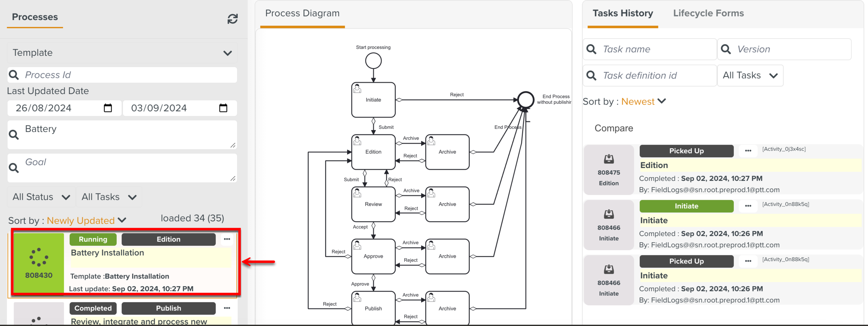Image resolution: width=868 pixels, height=326 pixels.
Task: Click the search icon in Version field
Action: click(x=726, y=49)
